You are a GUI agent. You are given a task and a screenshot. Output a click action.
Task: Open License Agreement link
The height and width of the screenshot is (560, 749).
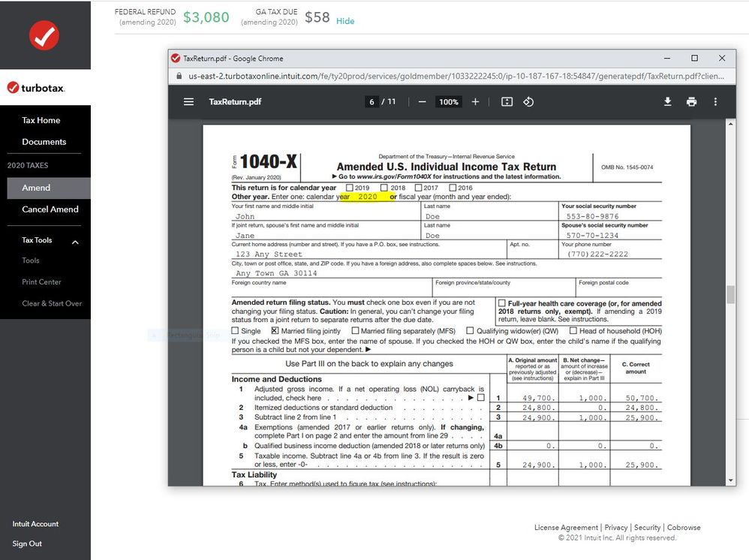pos(566,528)
